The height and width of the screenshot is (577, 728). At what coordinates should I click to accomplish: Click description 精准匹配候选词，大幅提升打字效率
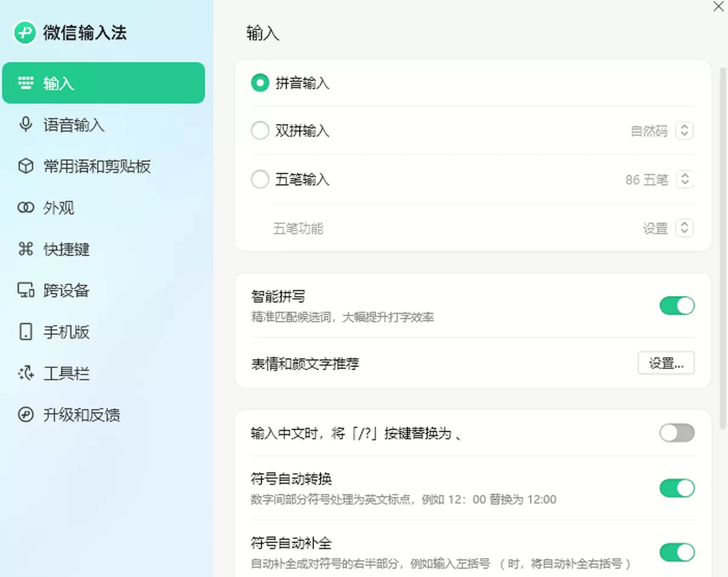pos(342,317)
